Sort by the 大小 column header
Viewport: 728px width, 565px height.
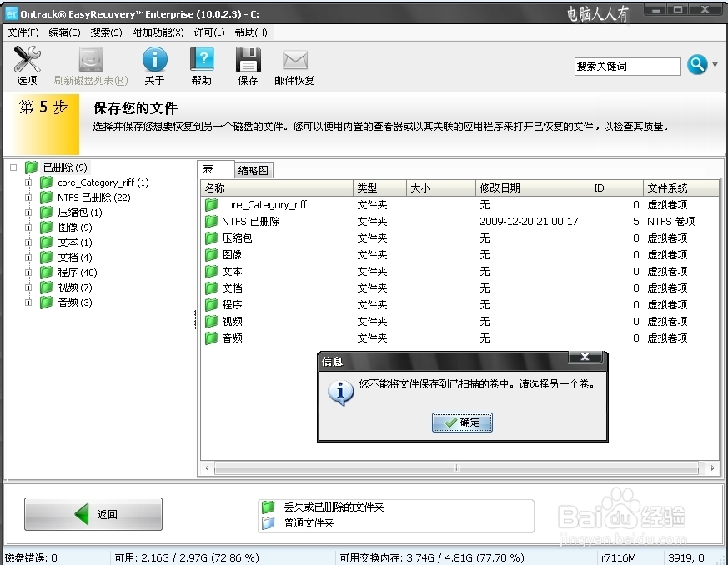coord(441,187)
